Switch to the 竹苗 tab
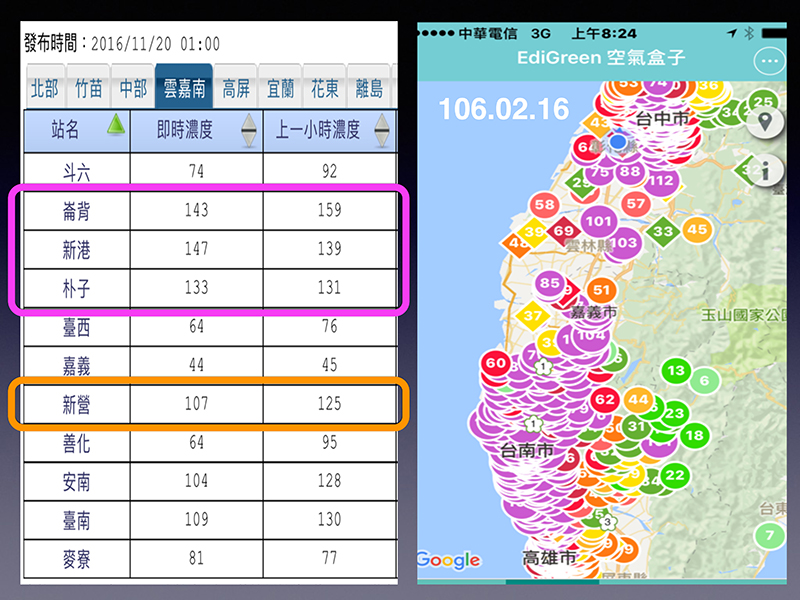Image resolution: width=800 pixels, height=600 pixels. [x=88, y=88]
